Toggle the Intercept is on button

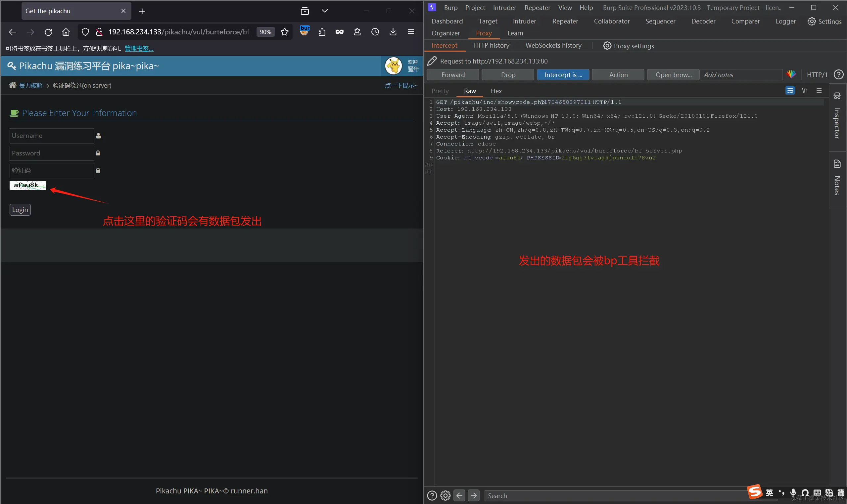563,75
